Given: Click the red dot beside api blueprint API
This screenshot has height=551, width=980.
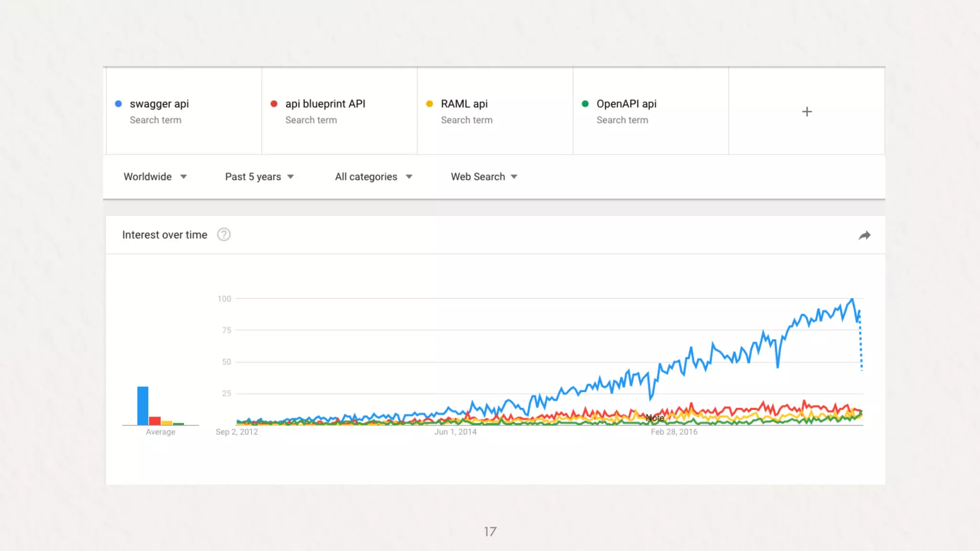Looking at the screenshot, I should pyautogui.click(x=274, y=104).
